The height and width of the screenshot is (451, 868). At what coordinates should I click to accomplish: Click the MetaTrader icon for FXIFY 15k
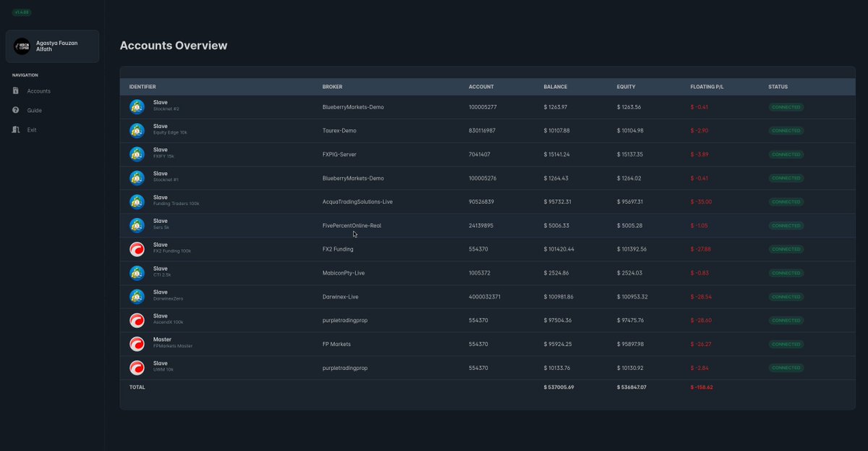pos(137,154)
